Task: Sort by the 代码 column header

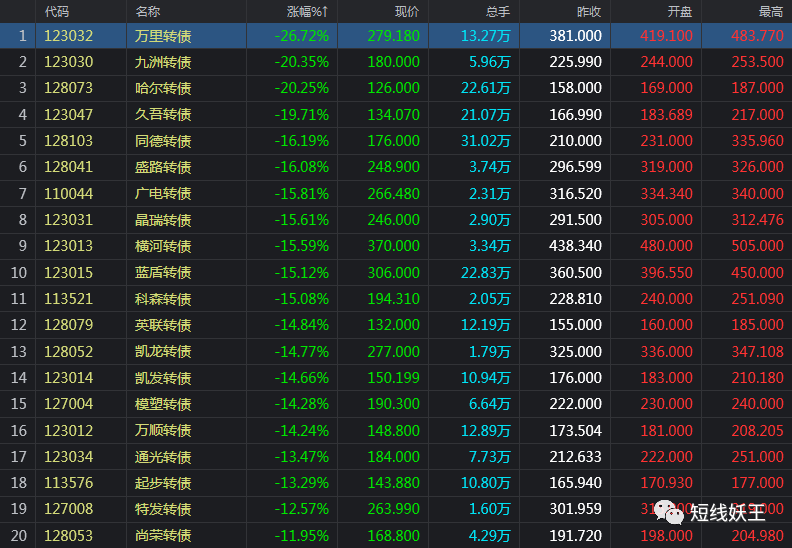Action: [57, 12]
